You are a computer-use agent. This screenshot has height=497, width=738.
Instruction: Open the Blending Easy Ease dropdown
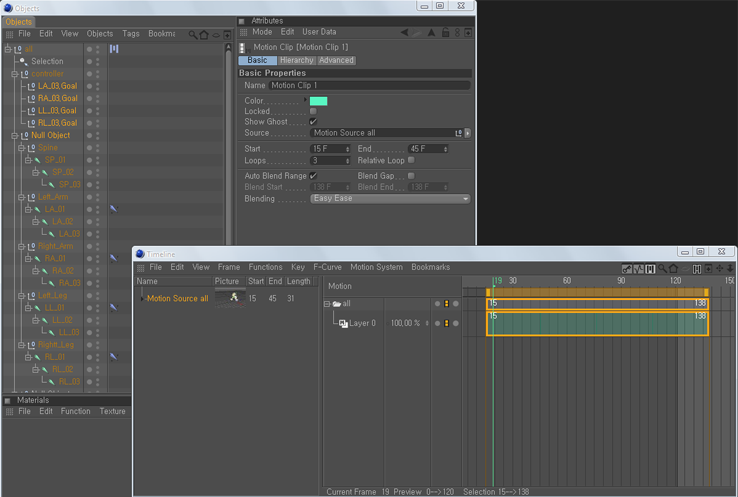coord(390,199)
